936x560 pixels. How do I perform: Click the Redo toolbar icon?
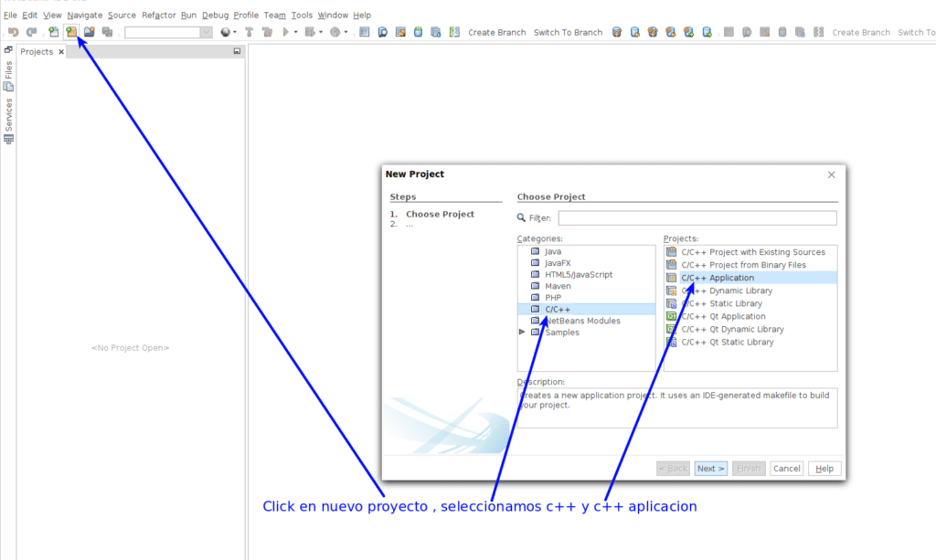coord(32,32)
